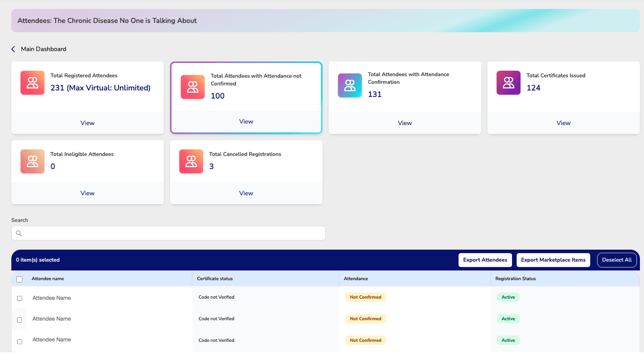
Task: Click the back chevron beside Main Dashboard
Action: (13, 49)
